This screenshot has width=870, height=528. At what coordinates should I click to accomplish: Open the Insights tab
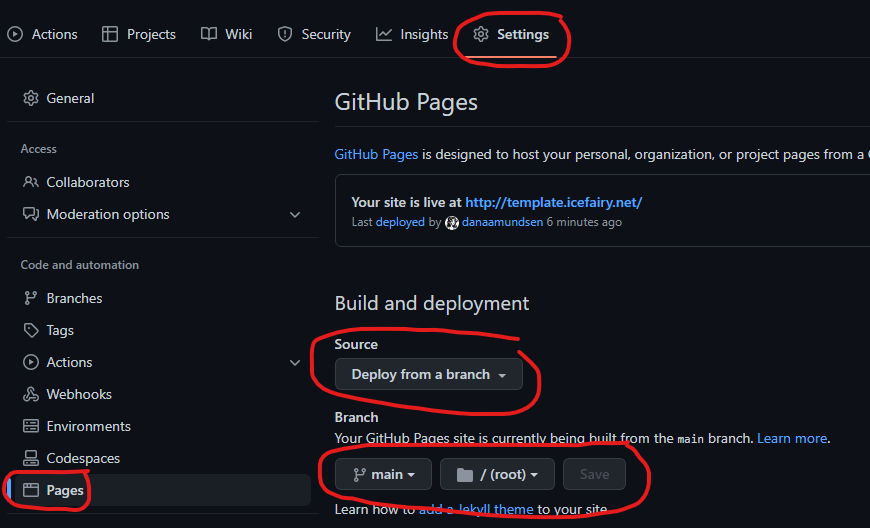point(412,34)
